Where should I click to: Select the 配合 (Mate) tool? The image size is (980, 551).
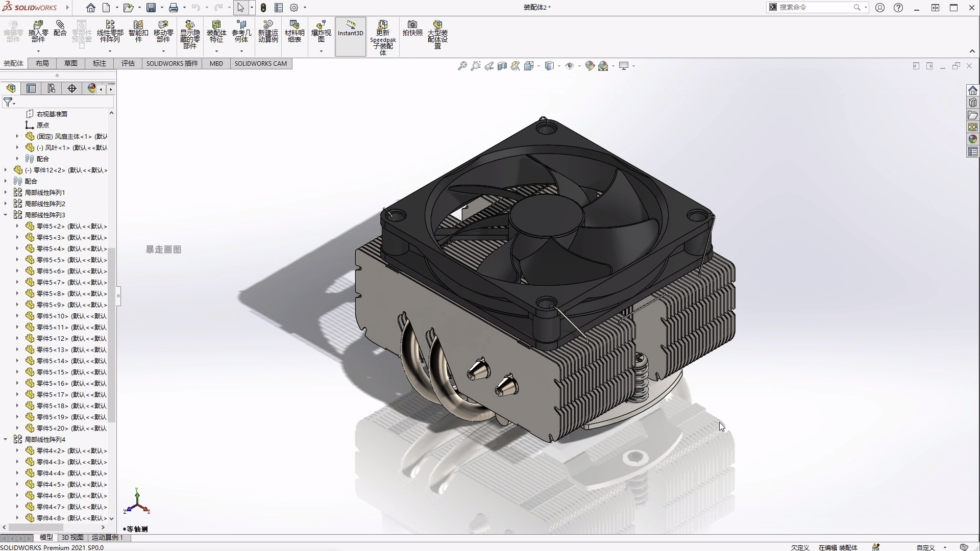(60, 32)
